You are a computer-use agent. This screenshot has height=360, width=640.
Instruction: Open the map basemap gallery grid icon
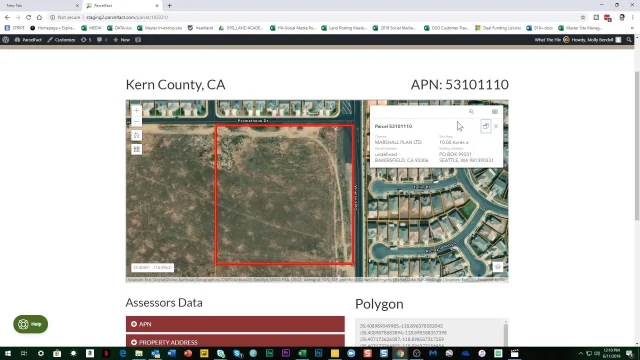pos(136,149)
